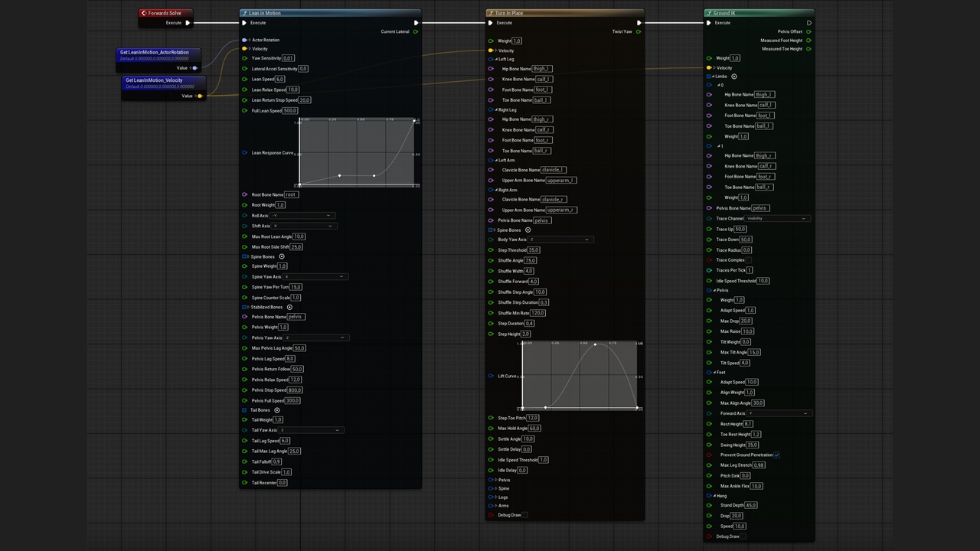Open the Spine Yaw Axis dropdown
Image resolution: width=980 pixels, height=551 pixels.
coord(315,276)
